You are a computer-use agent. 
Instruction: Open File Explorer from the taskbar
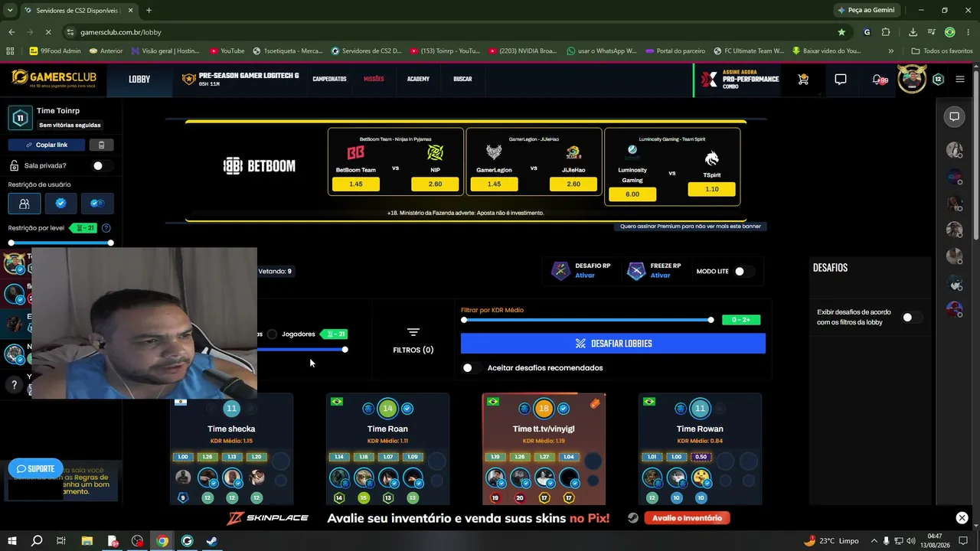87,541
